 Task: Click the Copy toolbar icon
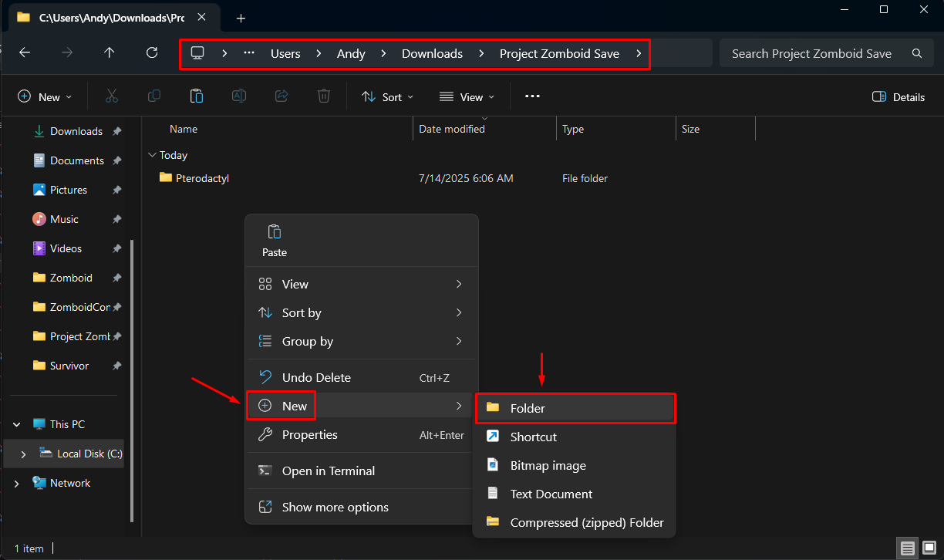coord(153,96)
